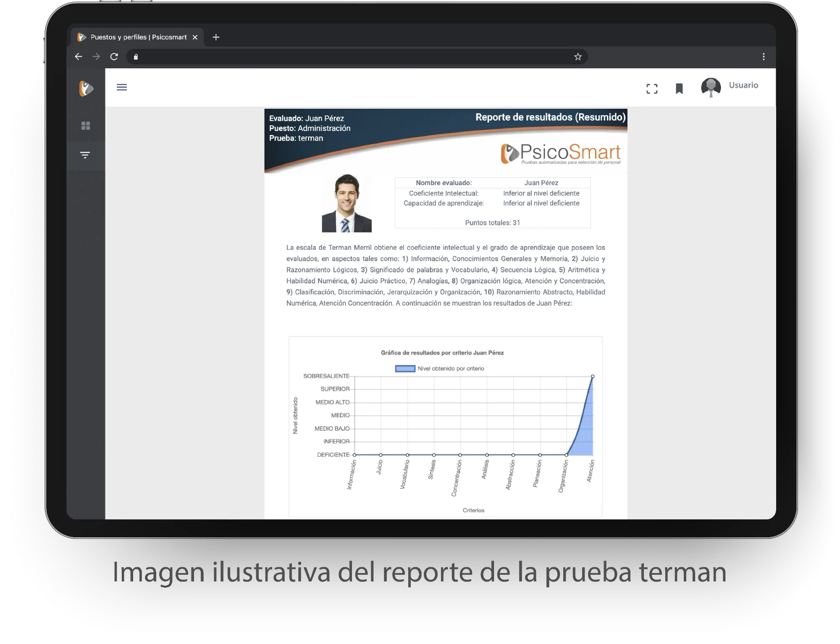Image resolution: width=840 pixels, height=644 pixels.
Task: Click the bookmark icon in the top bar
Action: (x=679, y=89)
